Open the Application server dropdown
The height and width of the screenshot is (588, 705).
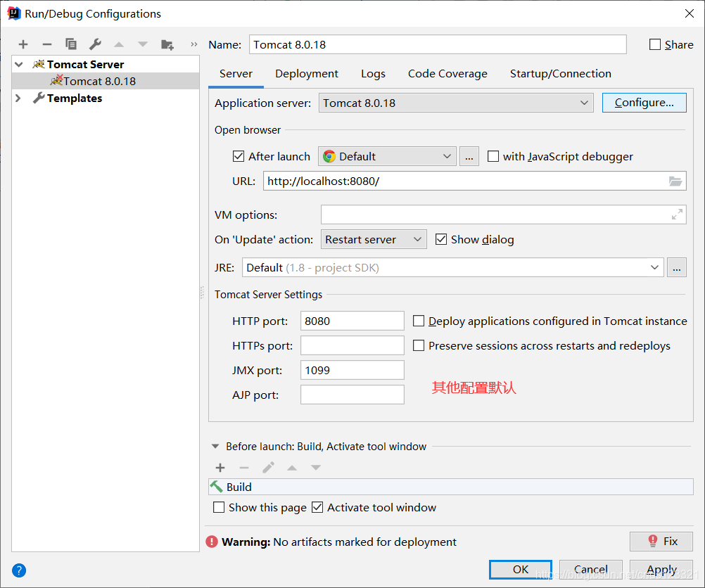(456, 103)
